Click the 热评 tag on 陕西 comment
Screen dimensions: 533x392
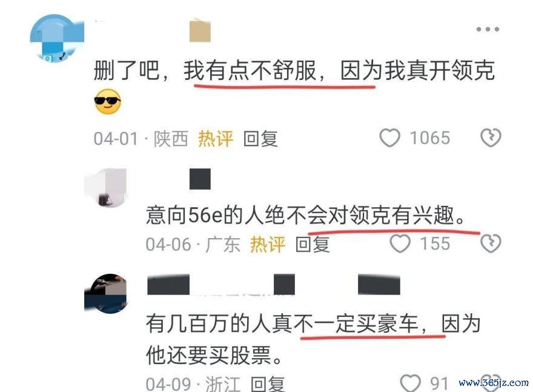216,139
